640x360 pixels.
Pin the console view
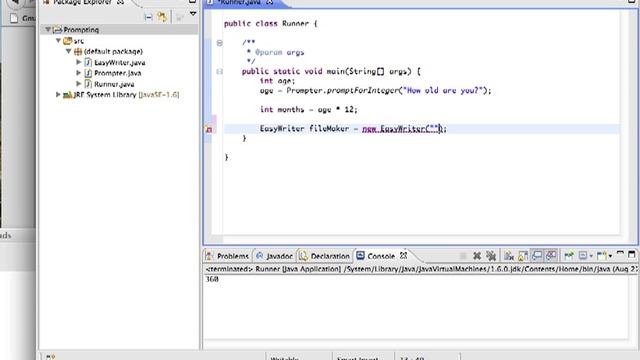point(569,256)
